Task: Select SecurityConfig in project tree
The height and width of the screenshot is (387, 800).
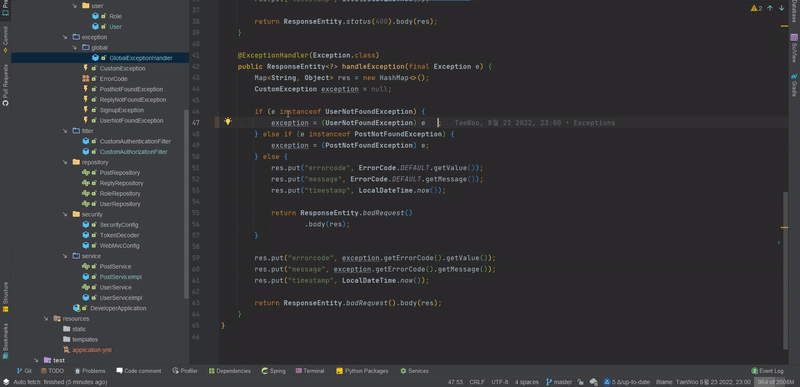Action: pyautogui.click(x=119, y=224)
